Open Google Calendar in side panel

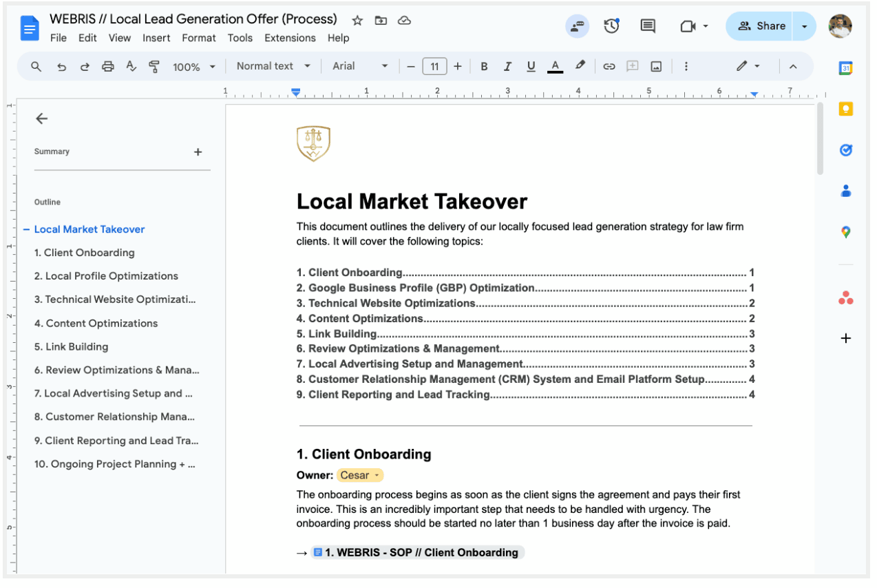(x=846, y=67)
